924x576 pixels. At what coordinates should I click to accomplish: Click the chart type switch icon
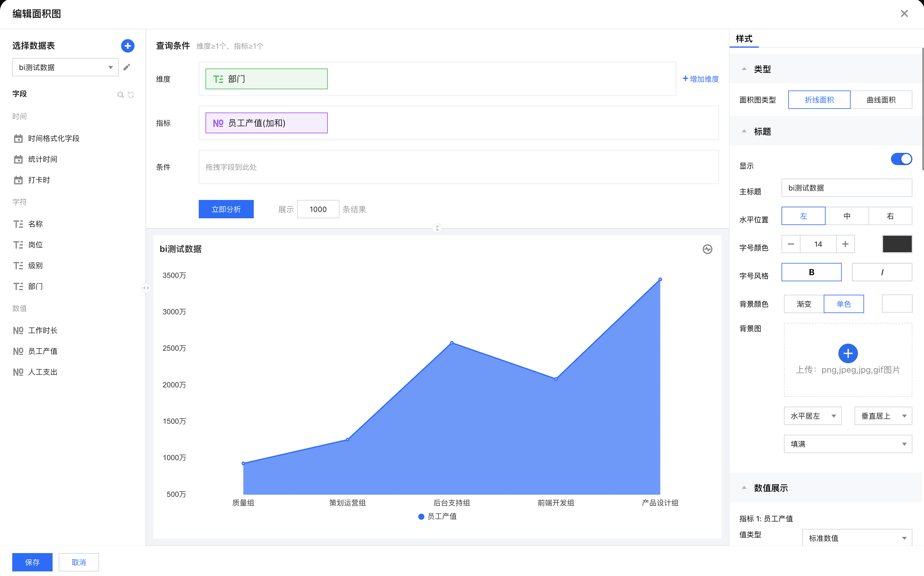(x=707, y=249)
